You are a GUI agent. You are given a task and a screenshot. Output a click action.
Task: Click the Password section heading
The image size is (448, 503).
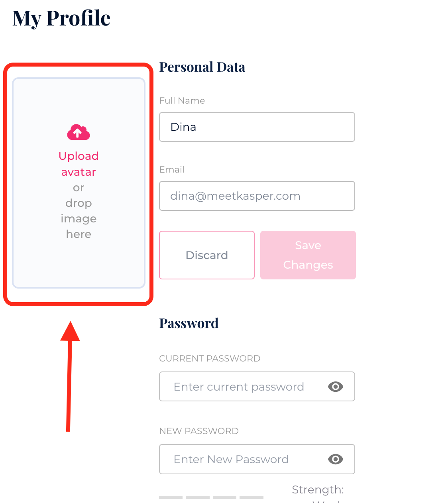pyautogui.click(x=189, y=323)
